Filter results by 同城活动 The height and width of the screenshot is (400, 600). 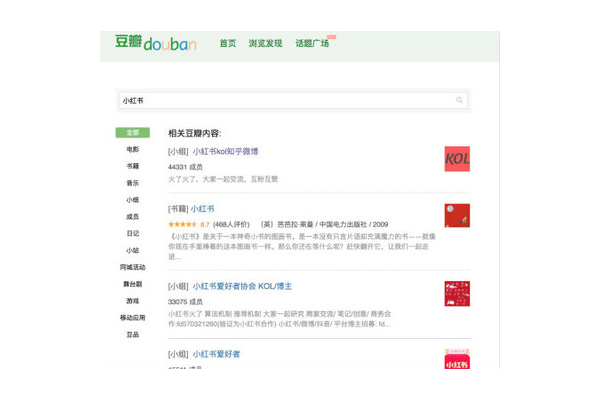132,267
